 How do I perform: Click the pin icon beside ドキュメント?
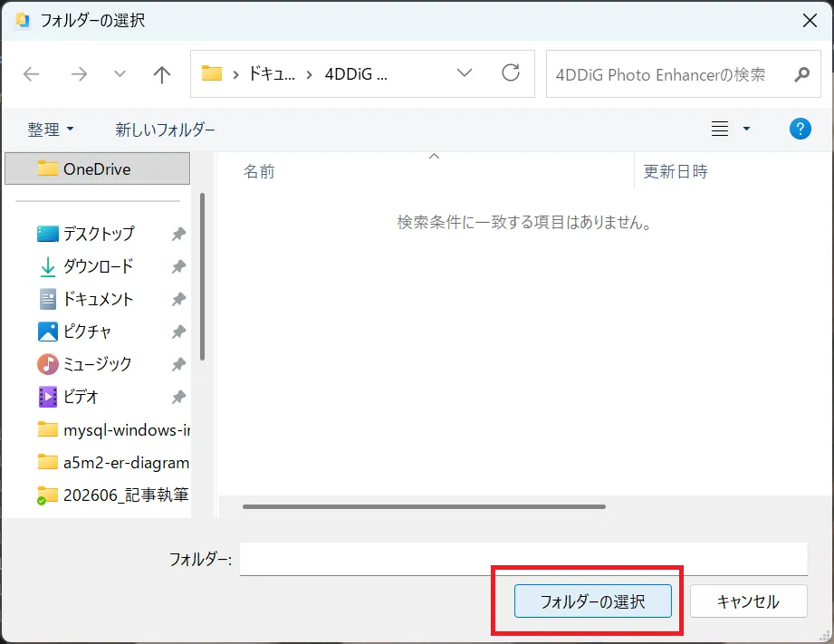tap(178, 299)
